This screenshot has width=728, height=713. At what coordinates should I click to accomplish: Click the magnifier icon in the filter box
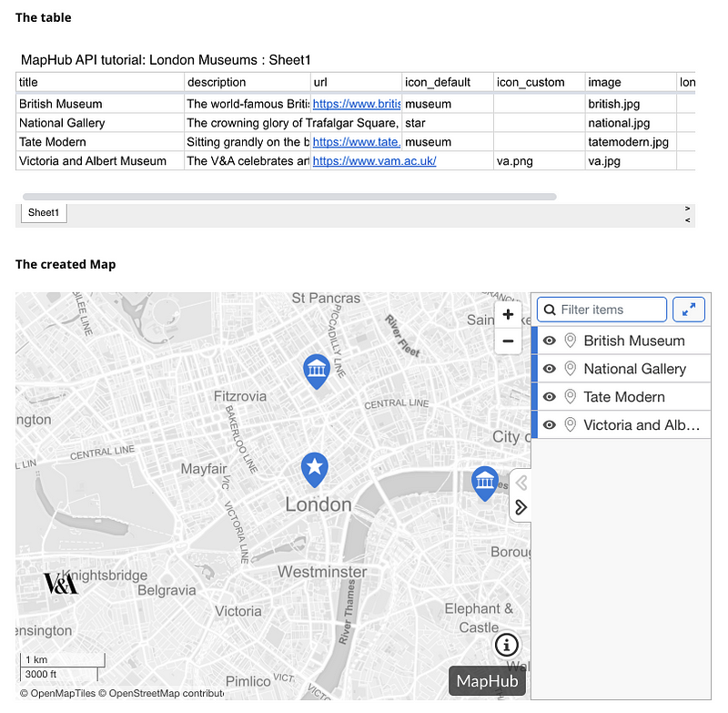[x=550, y=310]
